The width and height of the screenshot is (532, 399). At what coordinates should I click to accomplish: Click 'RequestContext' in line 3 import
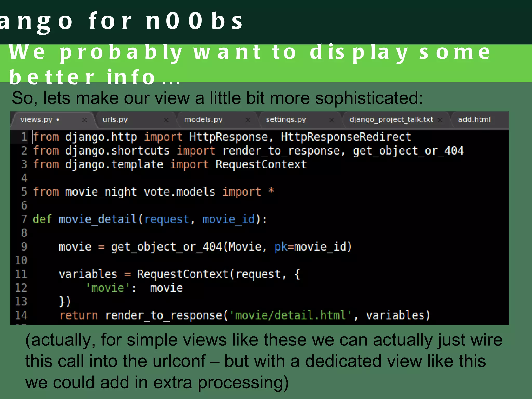coord(261,164)
